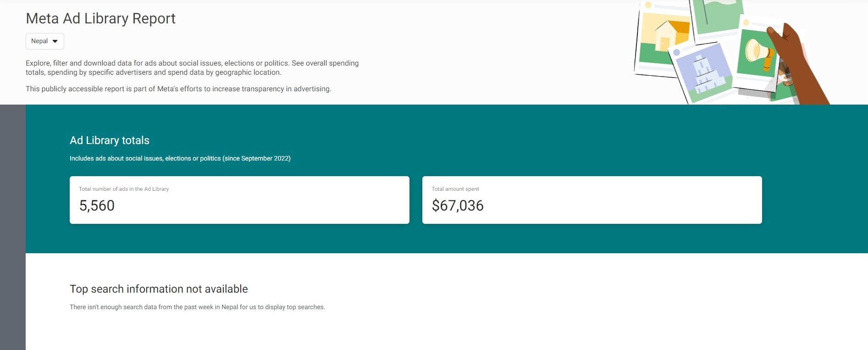868x350 pixels.
Task: Click the Ad Library totals heading
Action: 110,140
